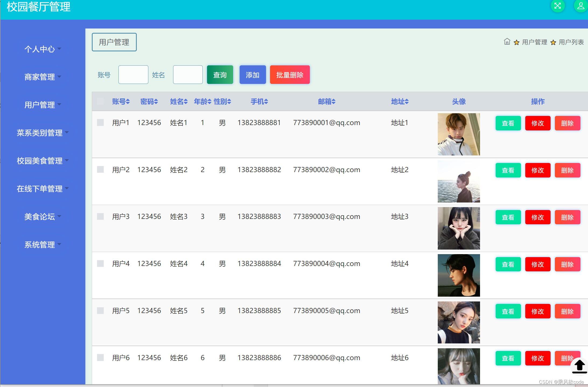Click the 账号 search input field
Image resolution: width=588 pixels, height=387 pixels.
(x=133, y=75)
